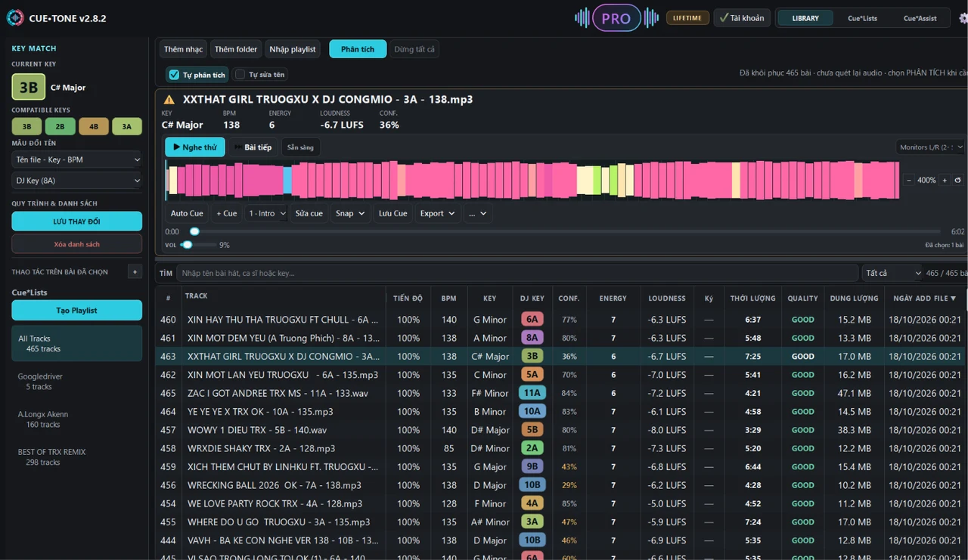Click the Auto Cue button

coord(187,213)
